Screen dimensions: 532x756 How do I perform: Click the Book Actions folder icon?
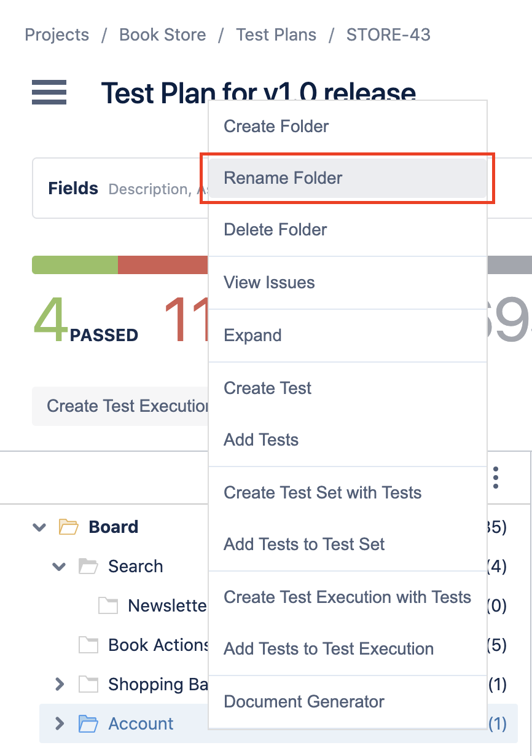pyautogui.click(x=88, y=645)
